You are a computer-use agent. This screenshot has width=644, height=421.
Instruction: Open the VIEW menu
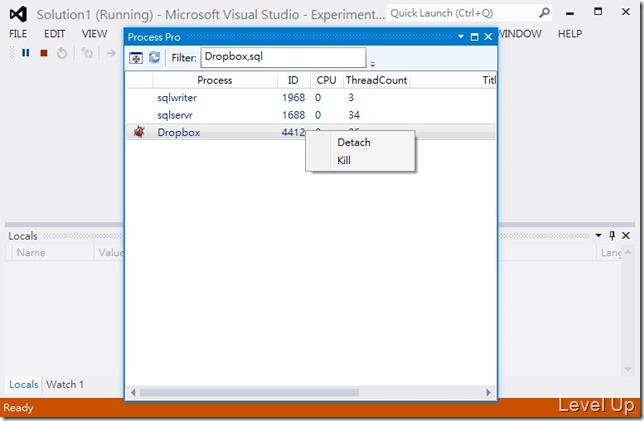(x=94, y=34)
